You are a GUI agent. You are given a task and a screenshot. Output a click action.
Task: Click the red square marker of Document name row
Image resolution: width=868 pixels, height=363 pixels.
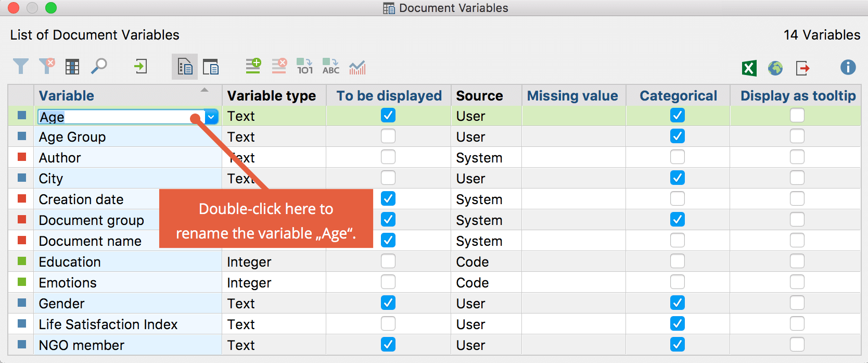click(22, 240)
